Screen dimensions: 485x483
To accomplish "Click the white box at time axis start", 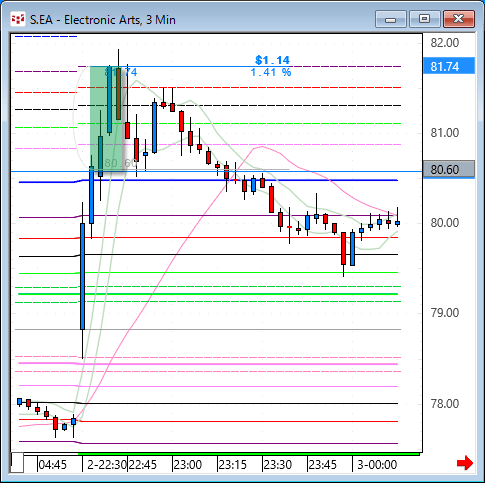I will tap(17, 462).
